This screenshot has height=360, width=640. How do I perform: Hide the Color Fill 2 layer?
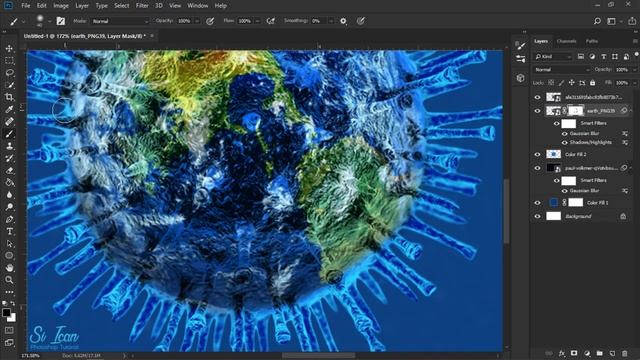click(537, 154)
